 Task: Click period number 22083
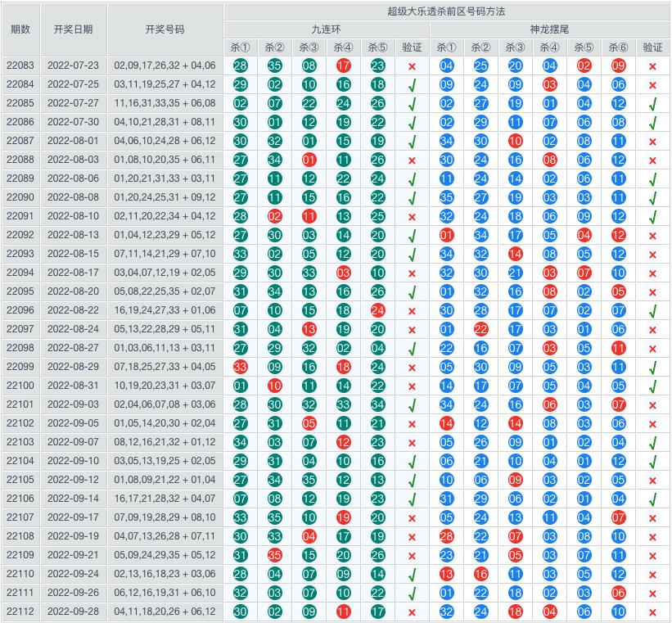(x=20, y=65)
